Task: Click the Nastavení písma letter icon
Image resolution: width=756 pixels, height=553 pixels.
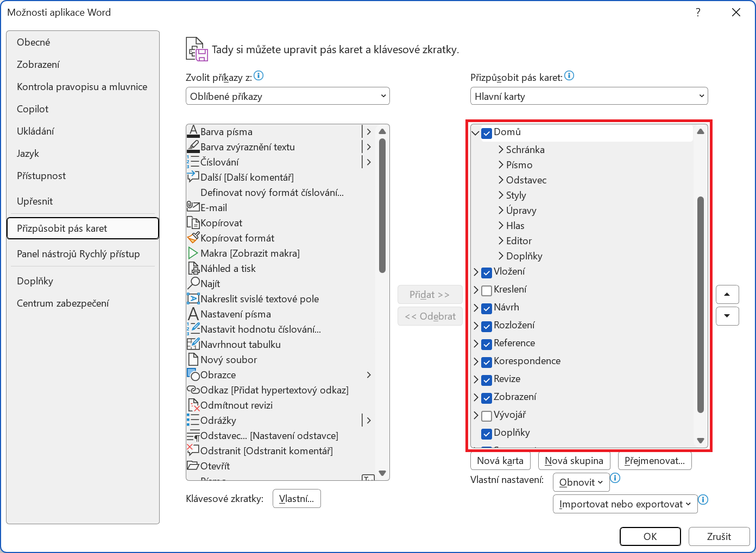Action: 193,314
